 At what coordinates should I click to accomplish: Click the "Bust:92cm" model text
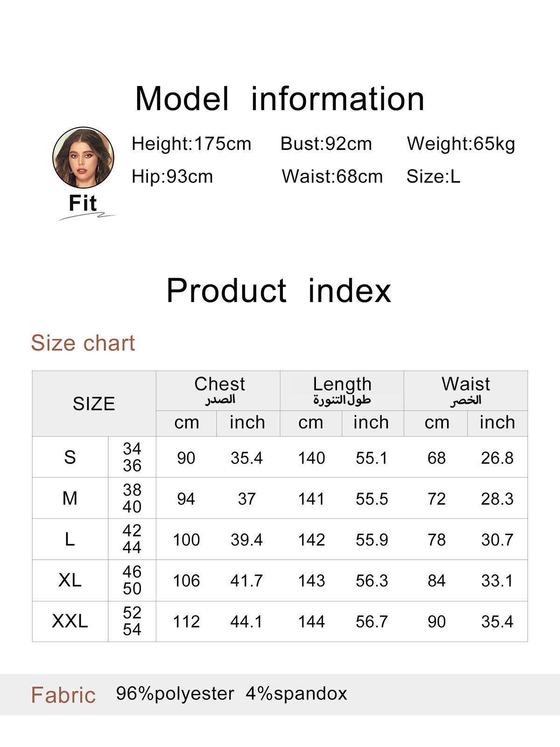(x=326, y=144)
